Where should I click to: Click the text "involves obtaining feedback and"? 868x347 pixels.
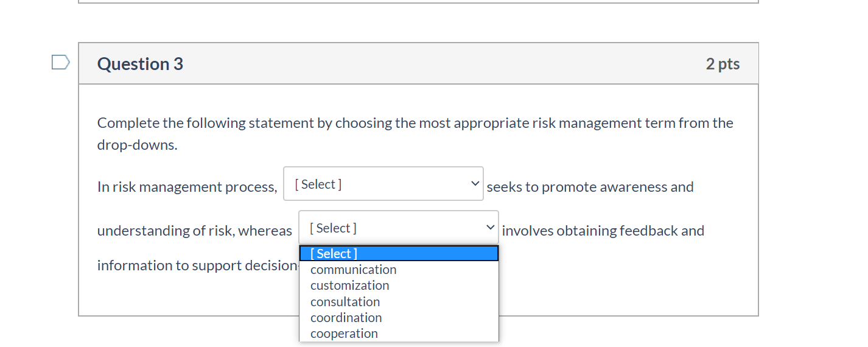click(603, 231)
